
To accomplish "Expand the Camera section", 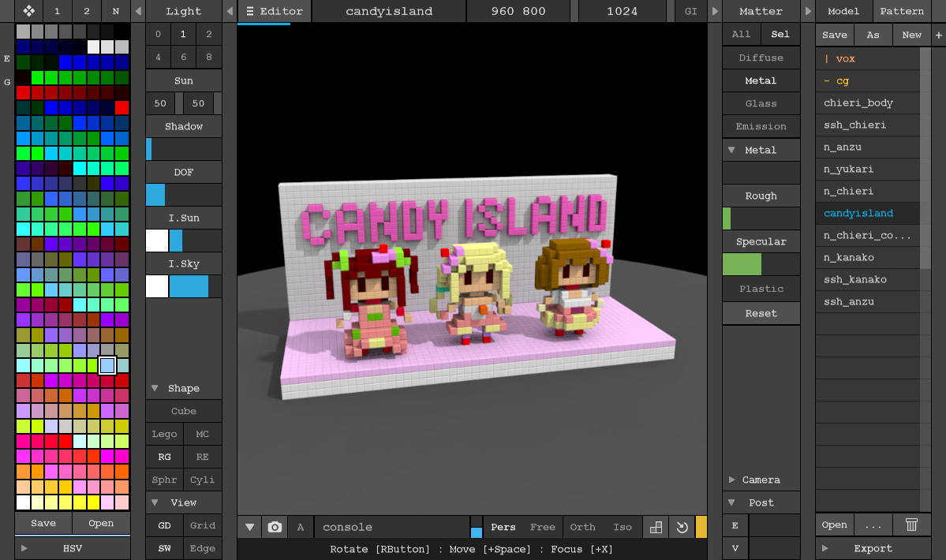I will (x=732, y=480).
